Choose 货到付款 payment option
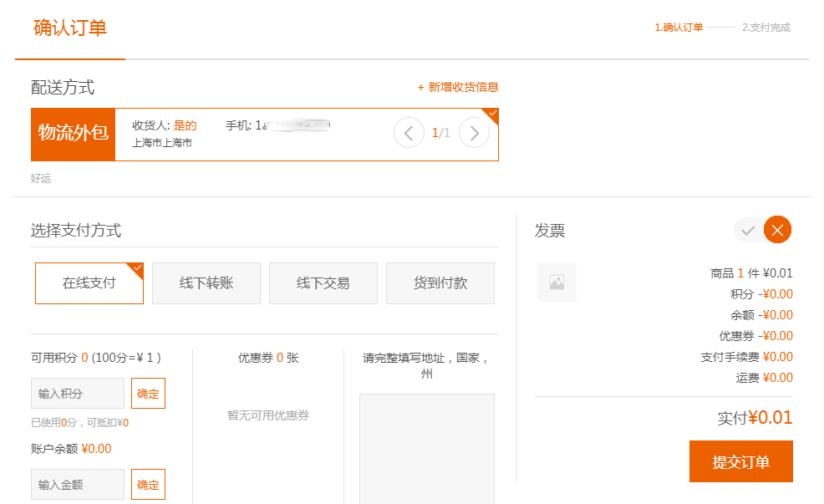 click(x=440, y=283)
